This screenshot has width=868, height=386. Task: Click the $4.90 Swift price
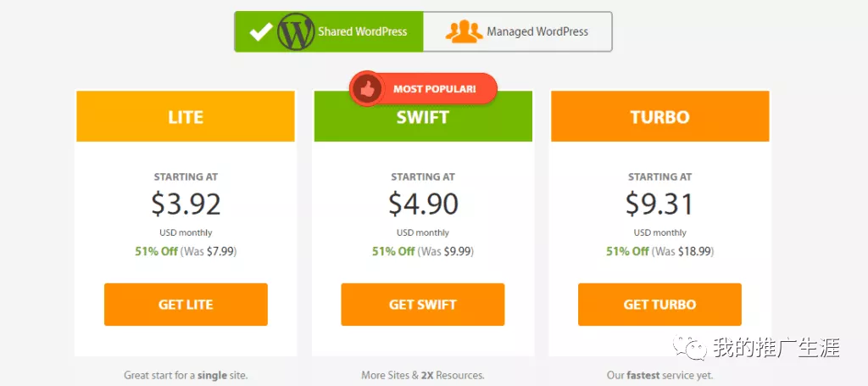tap(423, 204)
